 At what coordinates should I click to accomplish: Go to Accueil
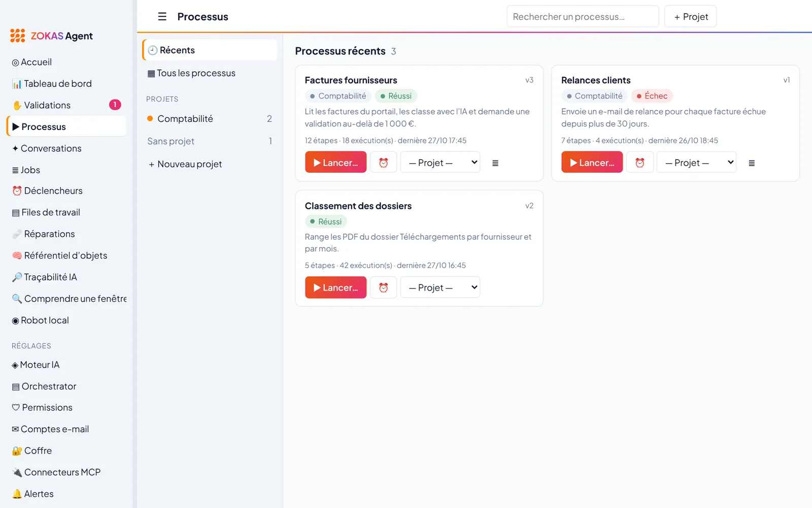(66, 62)
